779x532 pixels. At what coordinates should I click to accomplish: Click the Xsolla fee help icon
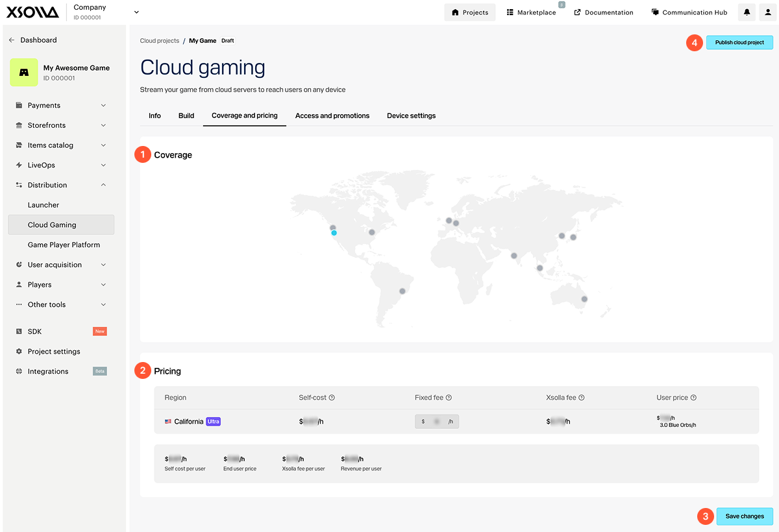[x=581, y=398]
